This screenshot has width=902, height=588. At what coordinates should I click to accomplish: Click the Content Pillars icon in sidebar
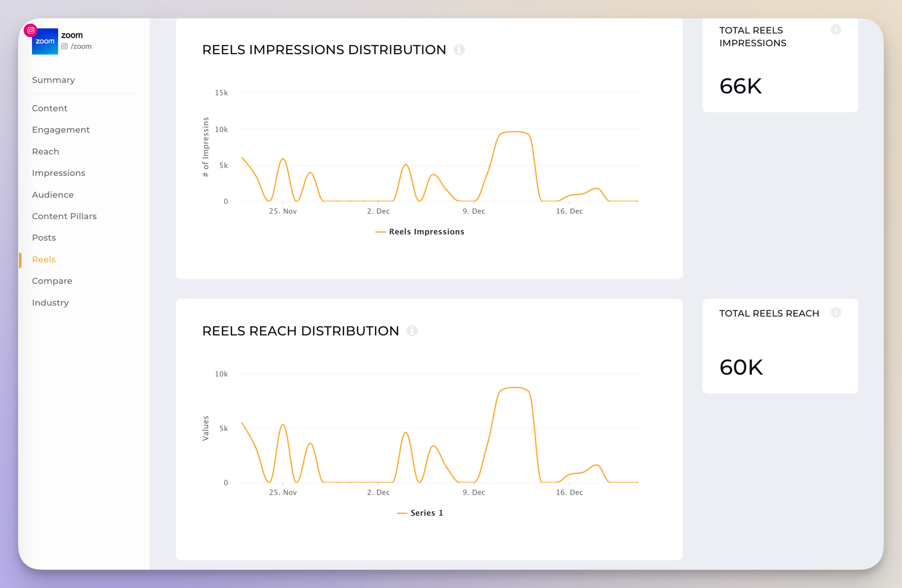(64, 216)
